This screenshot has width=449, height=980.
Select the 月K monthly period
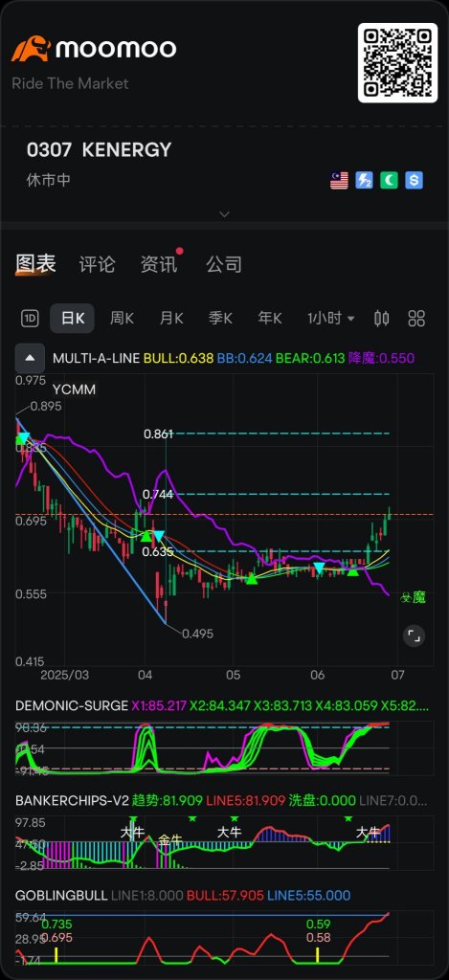click(171, 318)
